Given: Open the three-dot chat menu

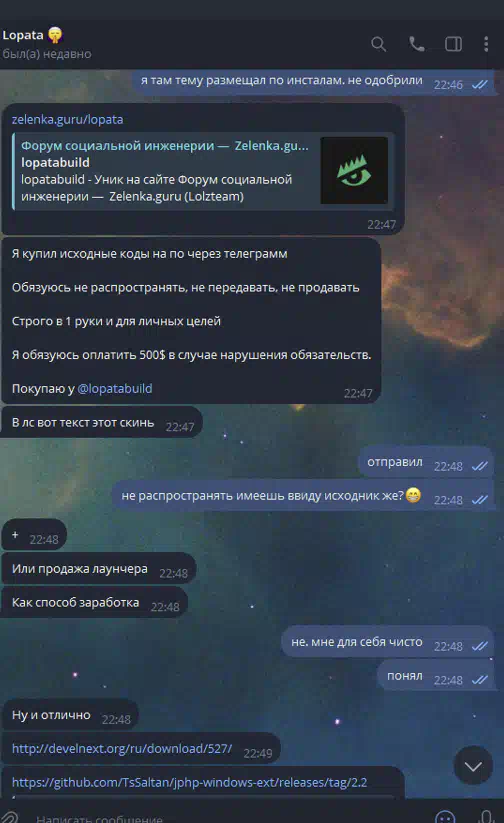Looking at the screenshot, I should 486,44.
